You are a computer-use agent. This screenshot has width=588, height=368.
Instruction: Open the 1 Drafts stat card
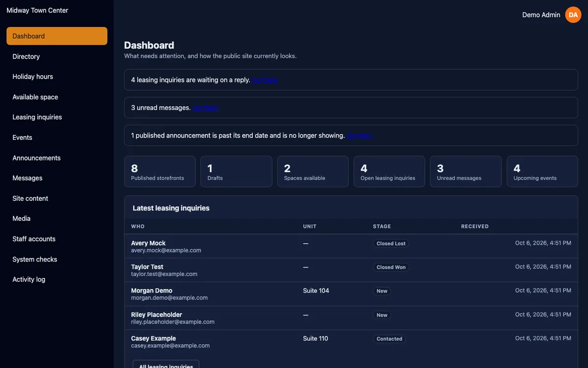(x=236, y=172)
